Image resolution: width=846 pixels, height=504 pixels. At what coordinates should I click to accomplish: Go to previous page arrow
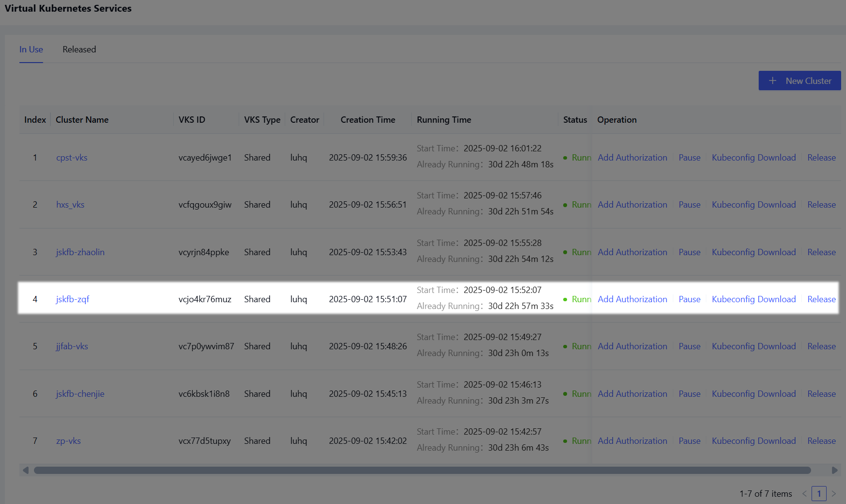click(x=804, y=494)
